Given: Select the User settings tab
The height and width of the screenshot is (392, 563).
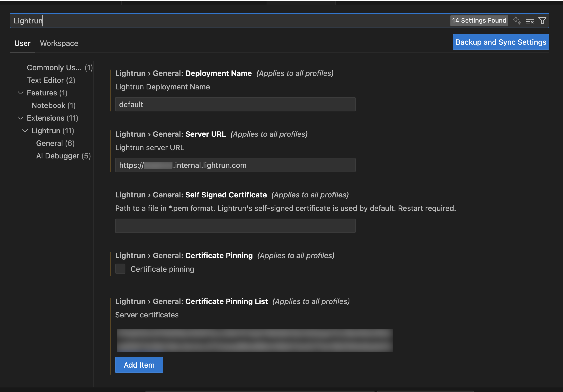Looking at the screenshot, I should point(22,43).
